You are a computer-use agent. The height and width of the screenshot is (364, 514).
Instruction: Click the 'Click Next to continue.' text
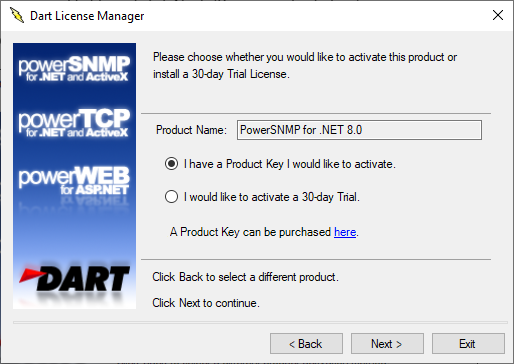point(206,303)
